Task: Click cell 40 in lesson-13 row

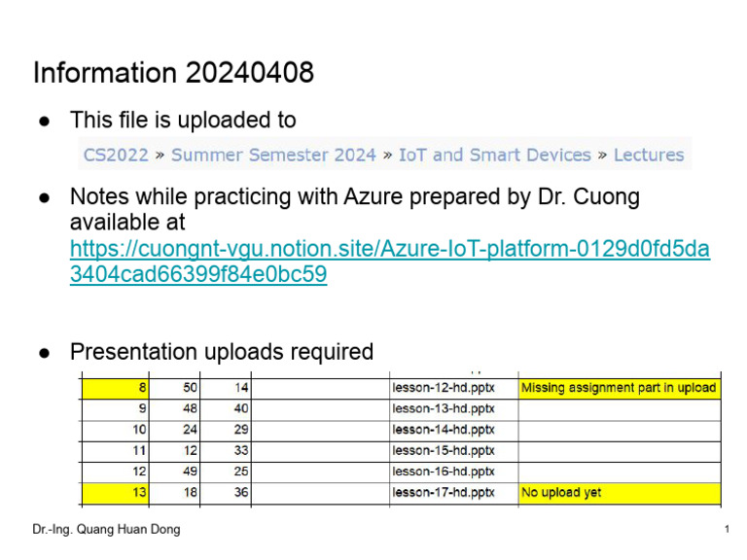Action: pyautogui.click(x=226, y=409)
